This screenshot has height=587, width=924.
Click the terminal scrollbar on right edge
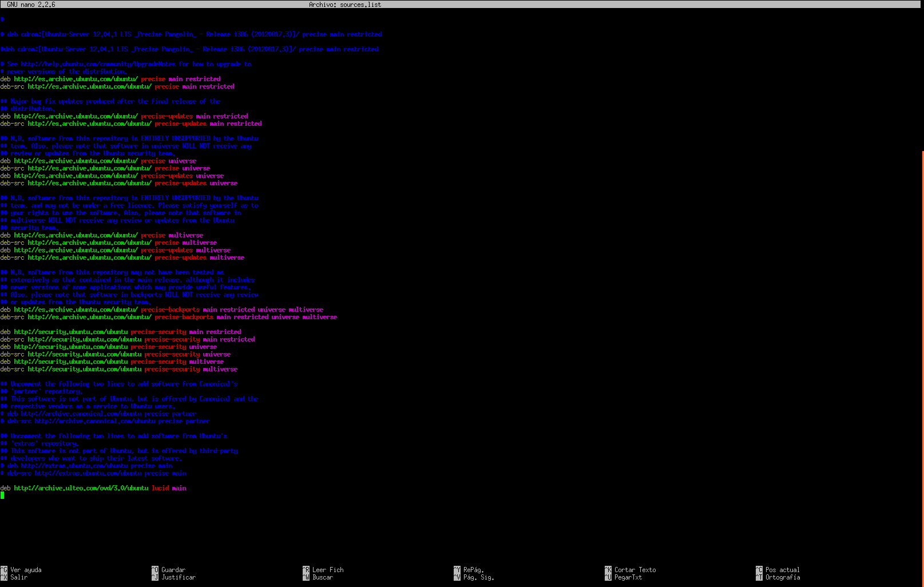tap(922, 286)
